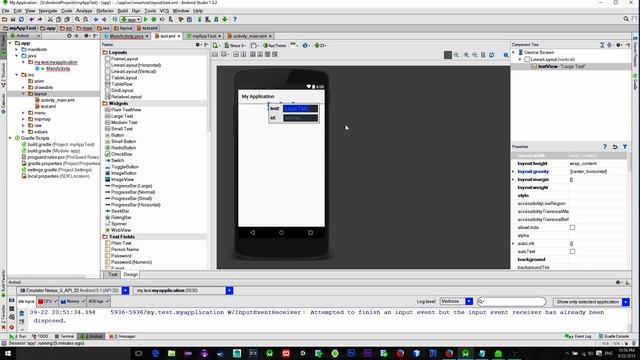Open the File menu

click(5, 11)
